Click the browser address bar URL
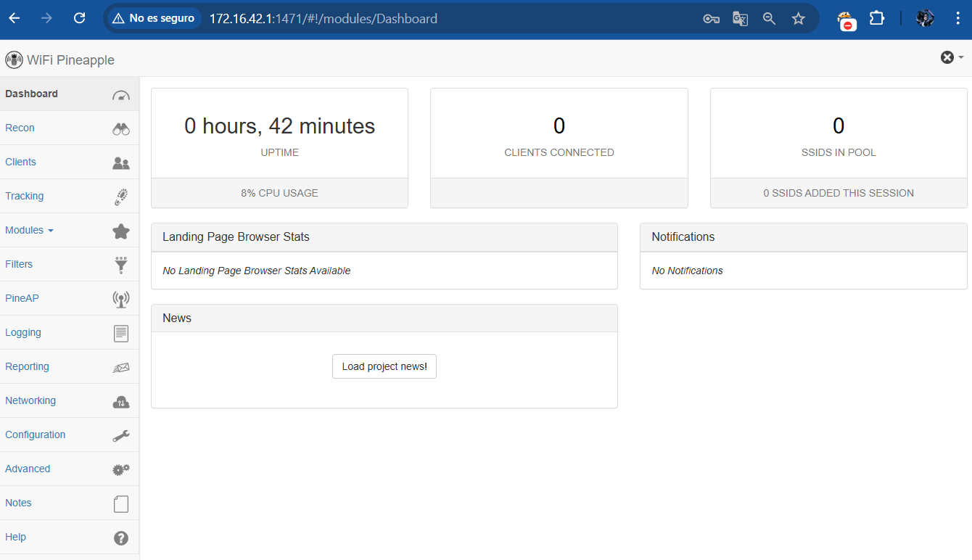The image size is (972, 560). pyautogui.click(x=323, y=19)
